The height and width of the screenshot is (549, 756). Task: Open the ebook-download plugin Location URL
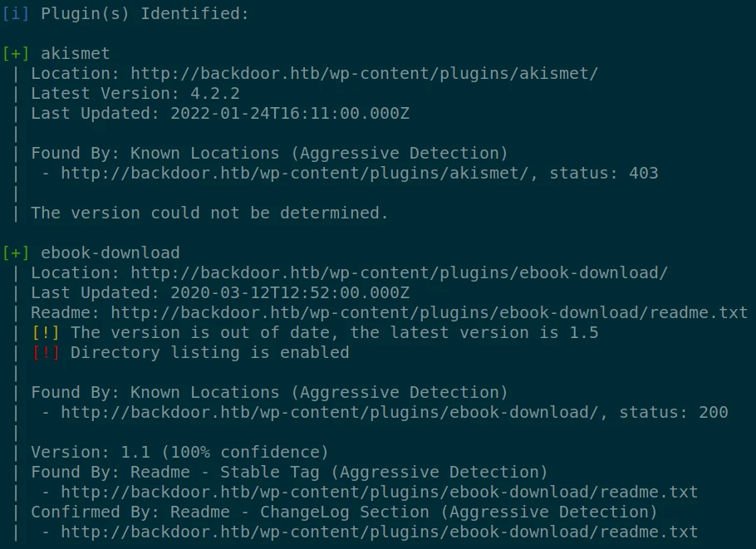coord(399,273)
